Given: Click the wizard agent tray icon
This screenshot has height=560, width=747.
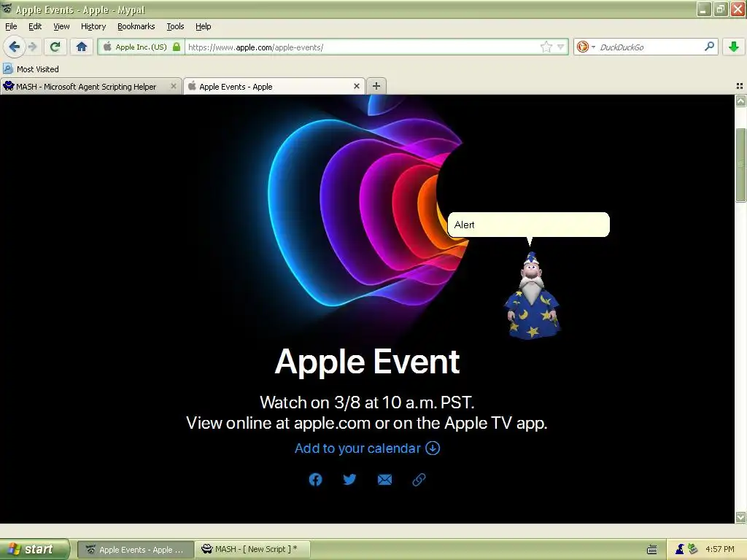Looking at the screenshot, I should pyautogui.click(x=680, y=549).
